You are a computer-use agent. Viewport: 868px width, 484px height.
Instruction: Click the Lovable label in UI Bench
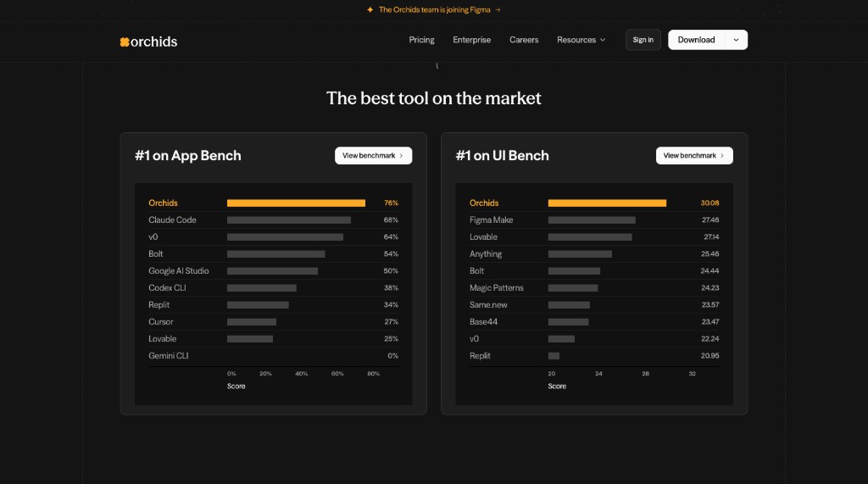pyautogui.click(x=483, y=237)
